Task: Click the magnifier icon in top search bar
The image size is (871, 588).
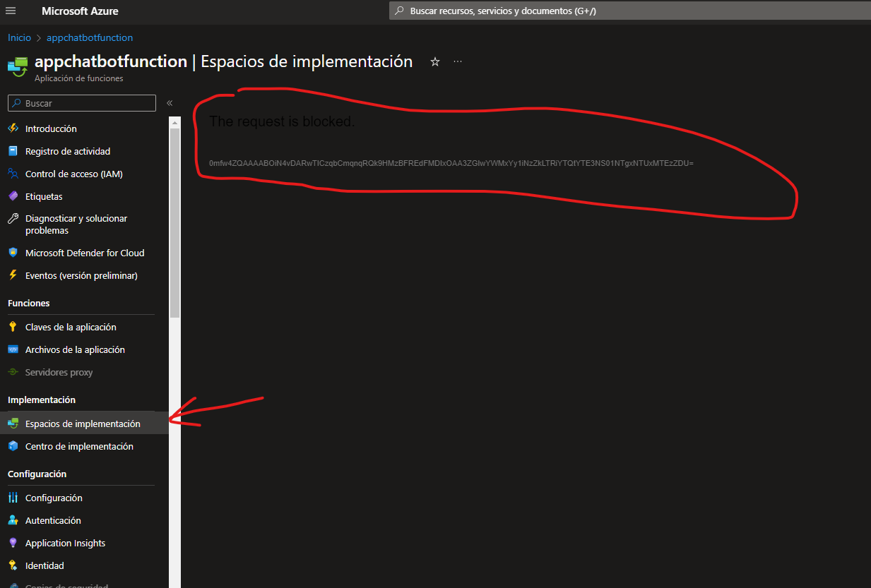Action: click(x=400, y=11)
